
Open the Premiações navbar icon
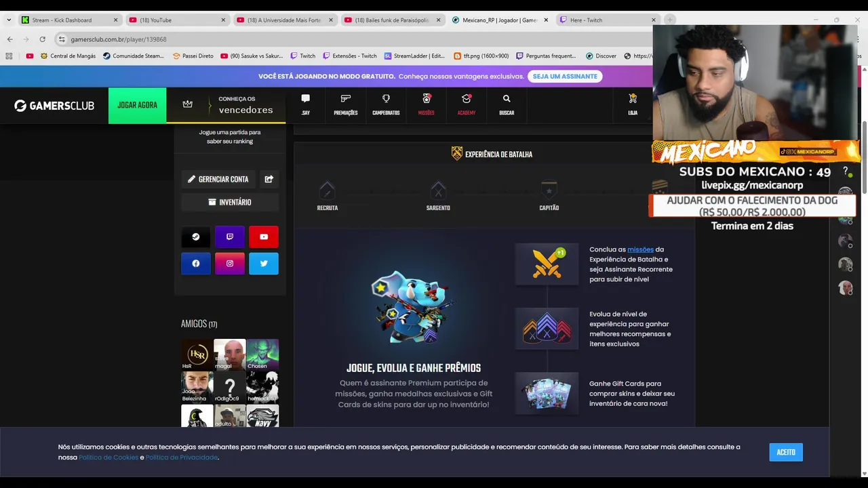click(346, 105)
